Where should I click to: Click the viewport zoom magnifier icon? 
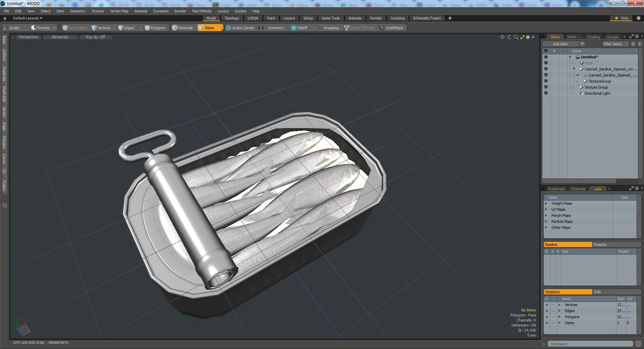pyautogui.click(x=516, y=37)
